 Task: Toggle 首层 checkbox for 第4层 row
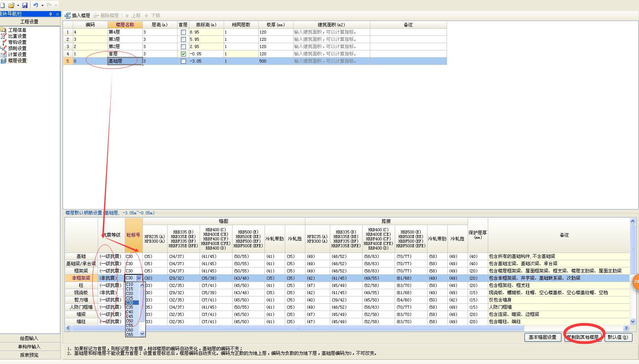point(183,32)
